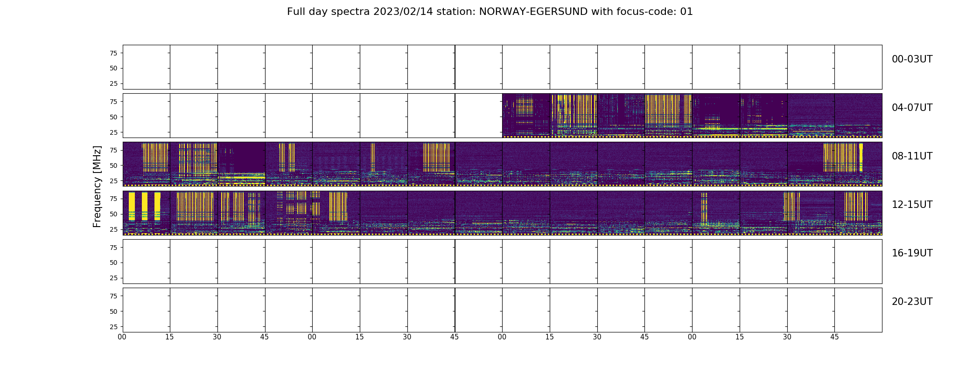
Task: Click the '12-15UT' row label
Action: [912, 205]
